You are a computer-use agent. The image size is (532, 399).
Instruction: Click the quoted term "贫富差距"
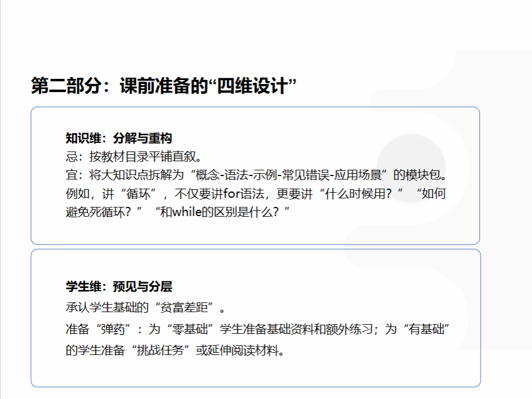click(x=190, y=308)
